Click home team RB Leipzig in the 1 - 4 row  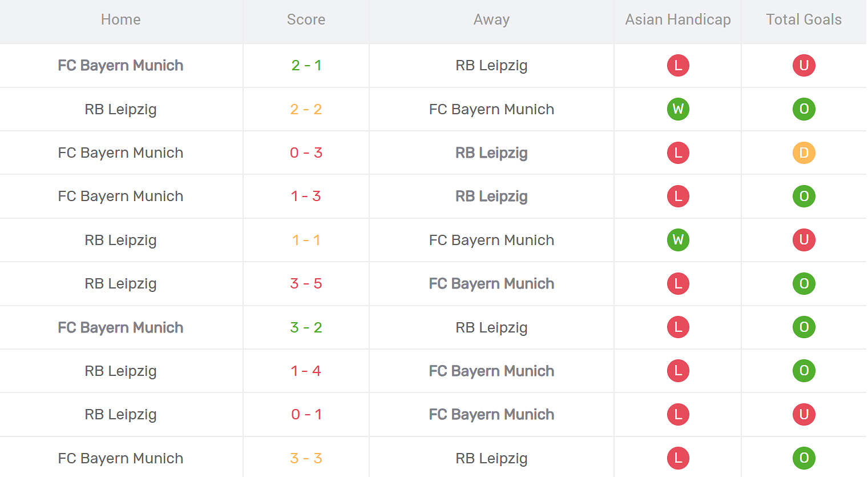[120, 371]
